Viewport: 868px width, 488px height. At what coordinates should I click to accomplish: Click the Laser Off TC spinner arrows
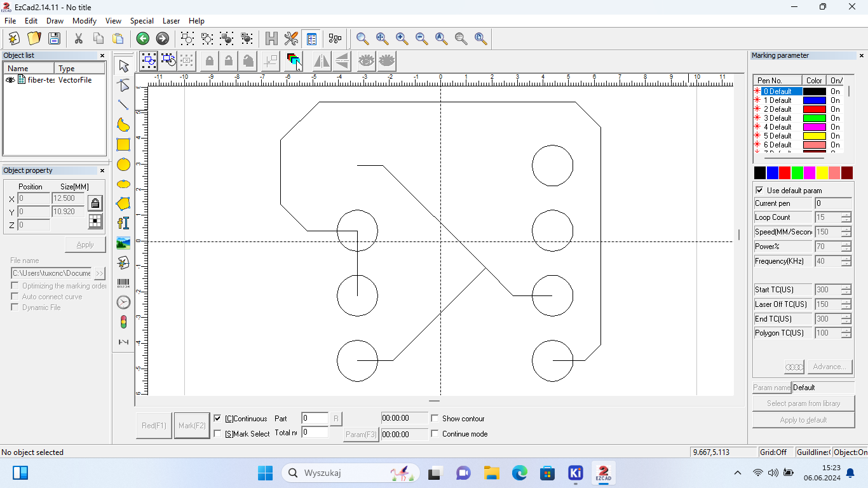point(846,304)
